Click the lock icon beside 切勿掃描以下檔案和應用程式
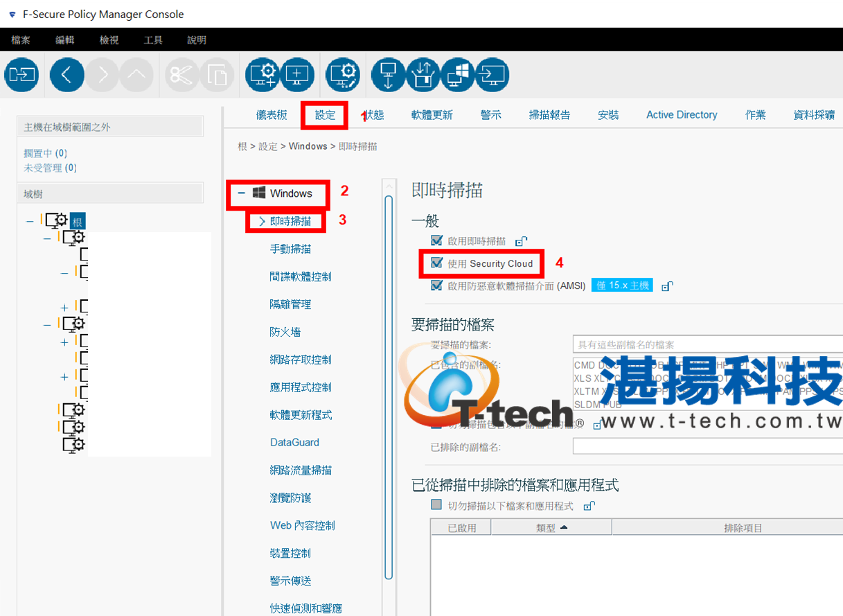The image size is (843, 616). pos(589,507)
